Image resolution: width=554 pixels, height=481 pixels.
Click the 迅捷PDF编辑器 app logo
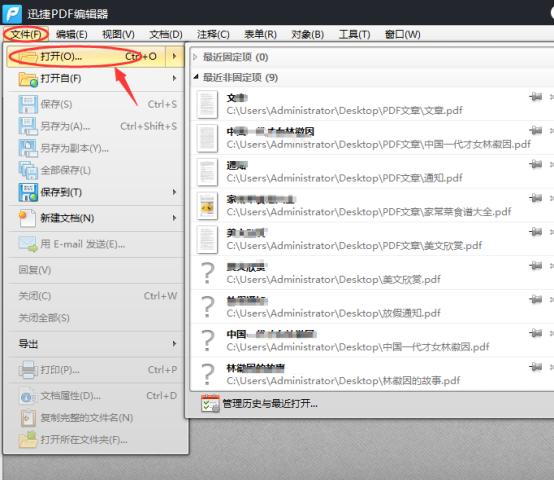coord(12,13)
